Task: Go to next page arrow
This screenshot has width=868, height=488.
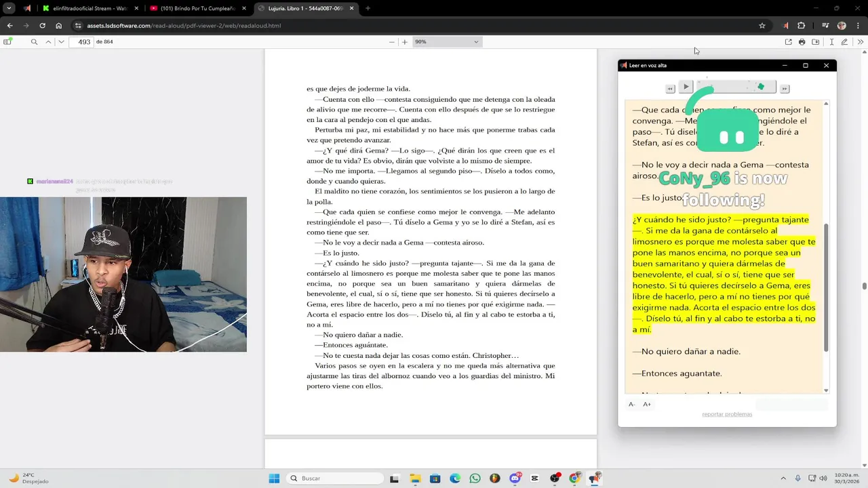Action: (x=61, y=41)
